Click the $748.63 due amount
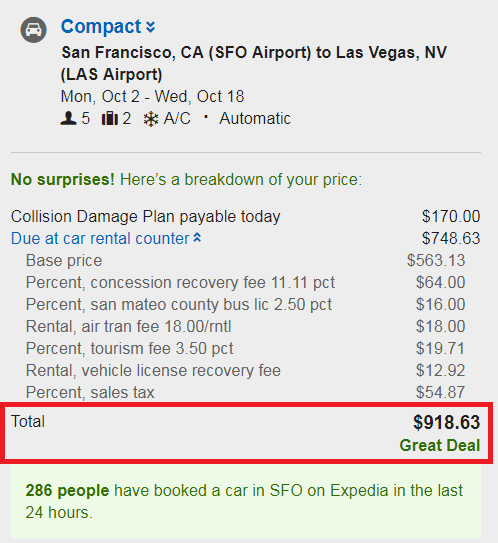Viewport: 498px width, 543px height. point(451,238)
